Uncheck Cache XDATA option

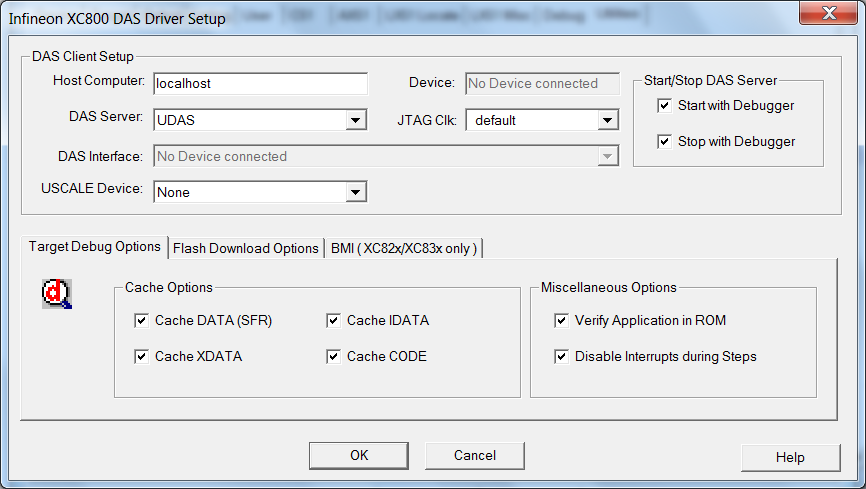click(x=141, y=356)
